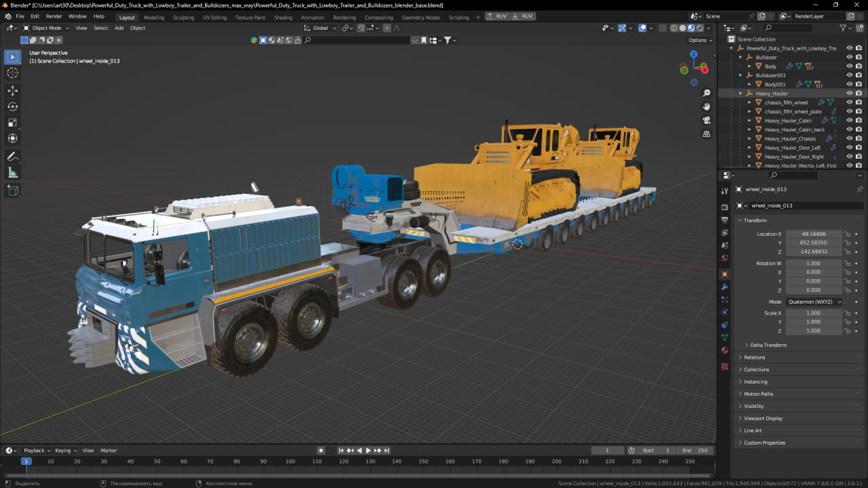
Task: Hide Heavy_Hauler_Cabin via eye icon
Action: click(849, 121)
